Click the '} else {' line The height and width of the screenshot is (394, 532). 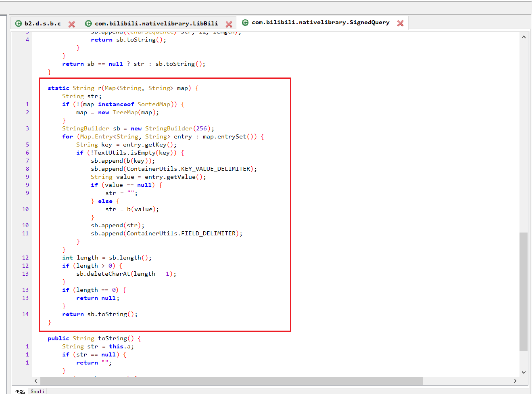pyautogui.click(x=105, y=201)
